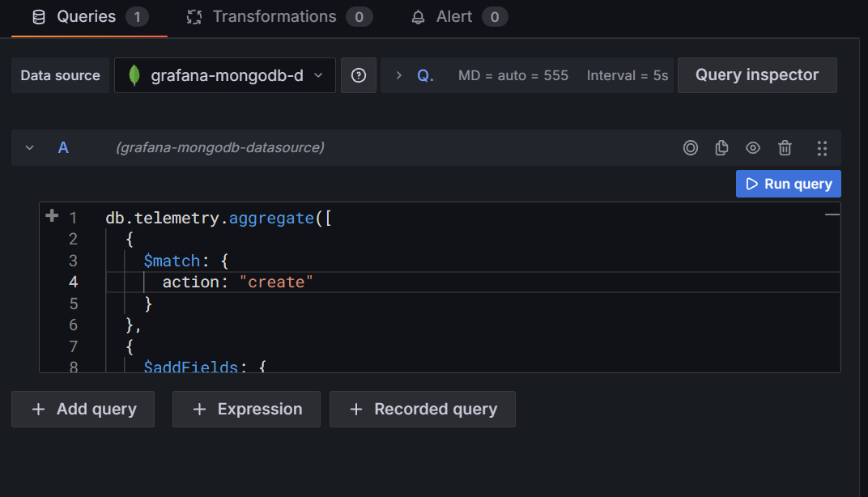Expand the query options chevron

[398, 75]
